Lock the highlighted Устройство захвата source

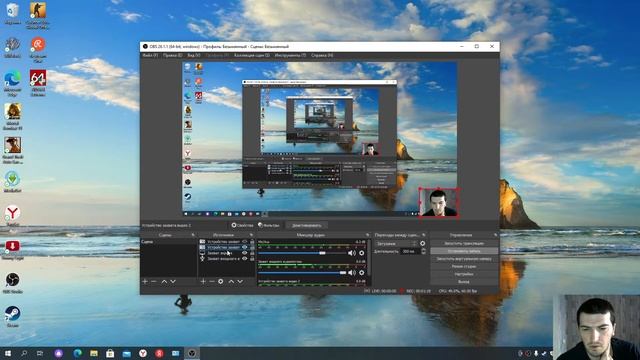coord(252,247)
